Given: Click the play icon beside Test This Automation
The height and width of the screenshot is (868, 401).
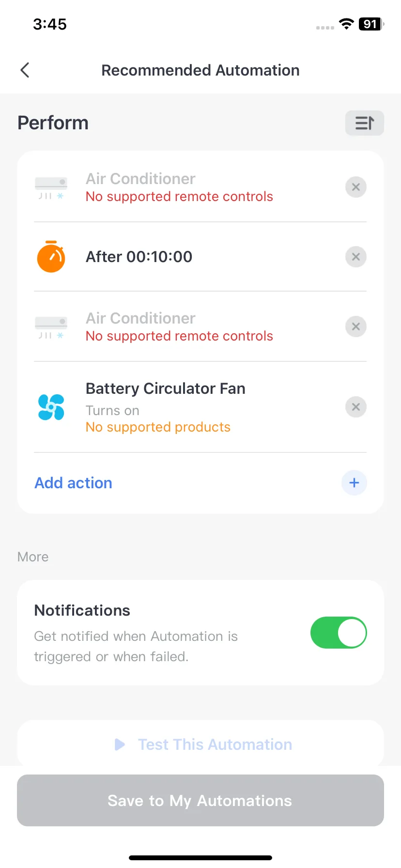Looking at the screenshot, I should pos(120,744).
